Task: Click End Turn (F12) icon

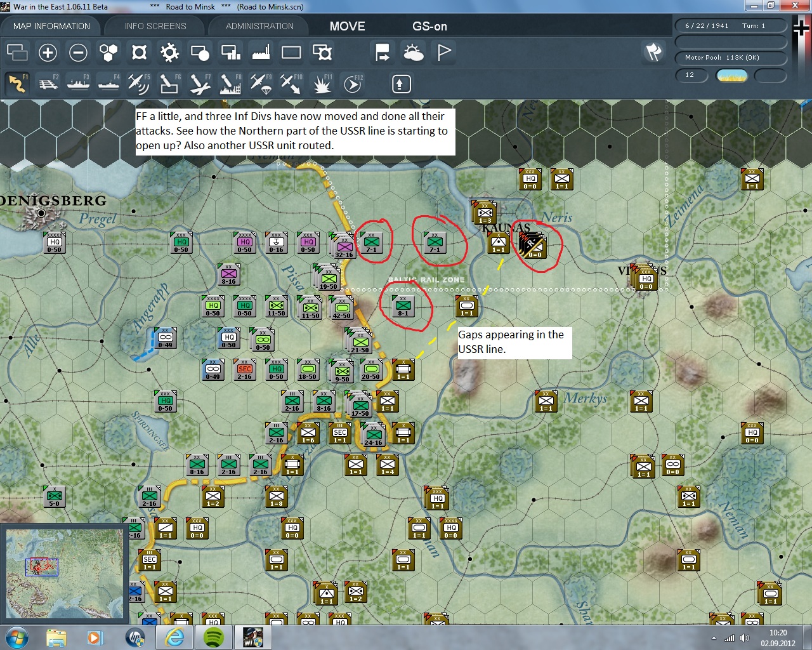Action: (x=353, y=84)
